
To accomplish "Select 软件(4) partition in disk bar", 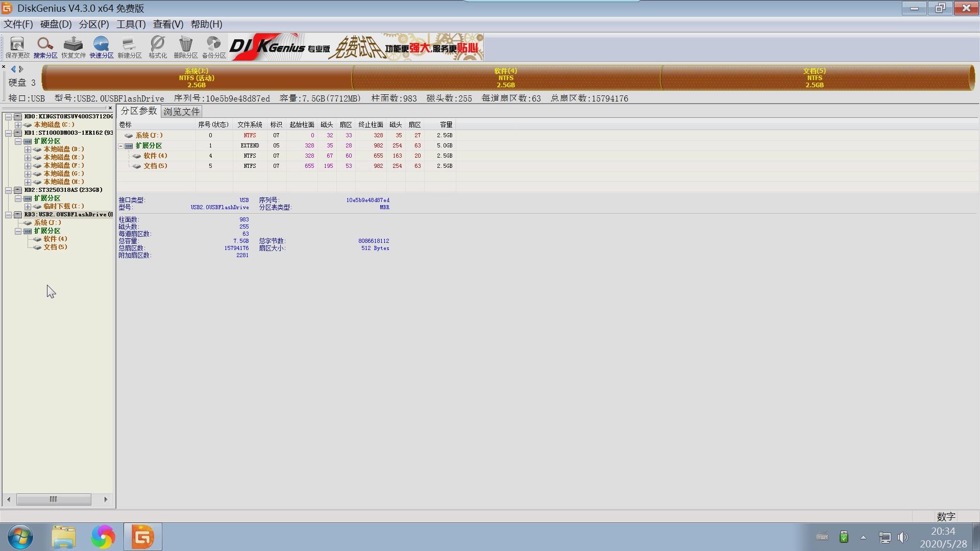I will click(x=505, y=78).
